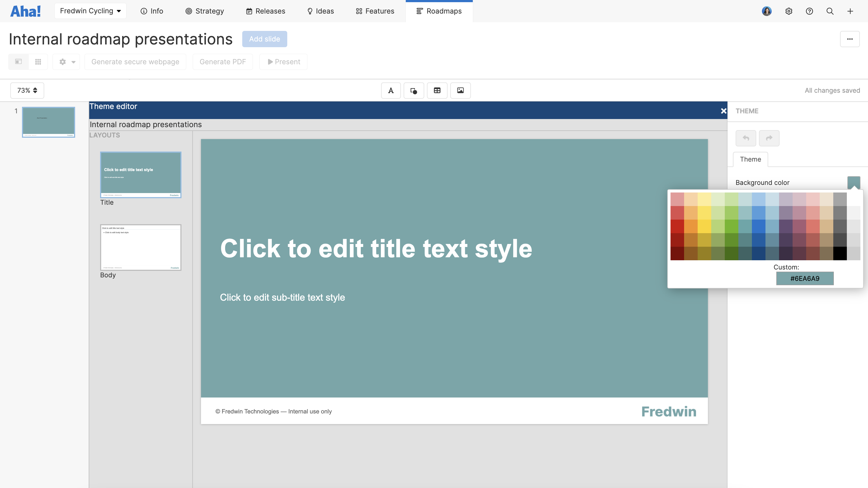
Task: Click the text formatting icon in toolbar
Action: pyautogui.click(x=391, y=91)
